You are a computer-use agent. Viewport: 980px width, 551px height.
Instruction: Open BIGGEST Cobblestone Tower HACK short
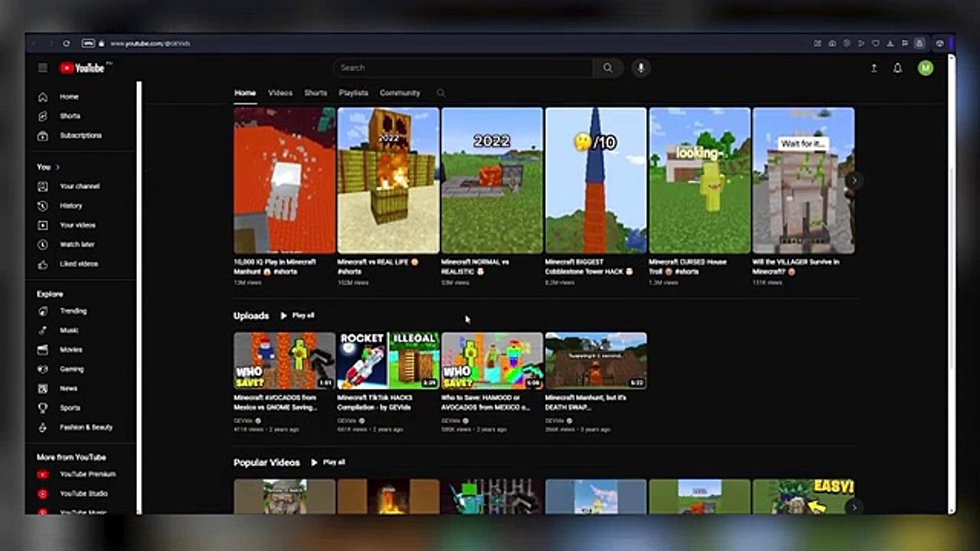tap(596, 181)
